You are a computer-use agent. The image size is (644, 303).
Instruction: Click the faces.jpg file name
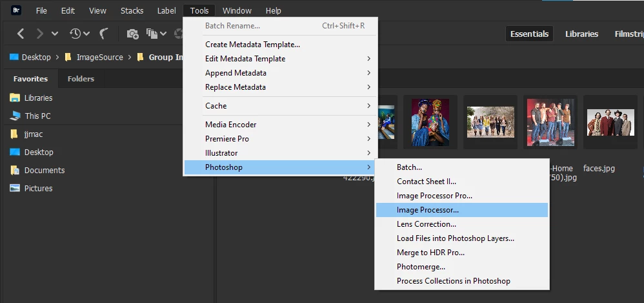[x=599, y=169]
